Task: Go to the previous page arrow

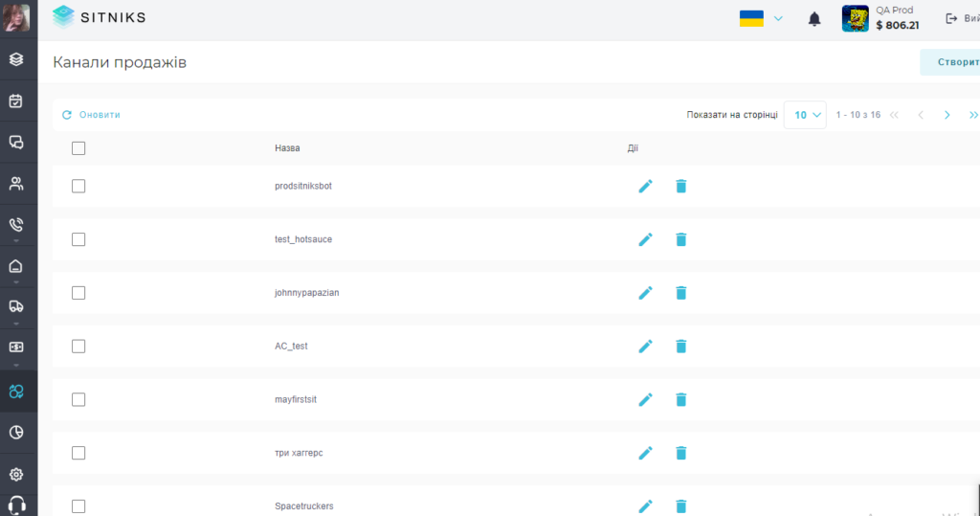Action: [921, 115]
